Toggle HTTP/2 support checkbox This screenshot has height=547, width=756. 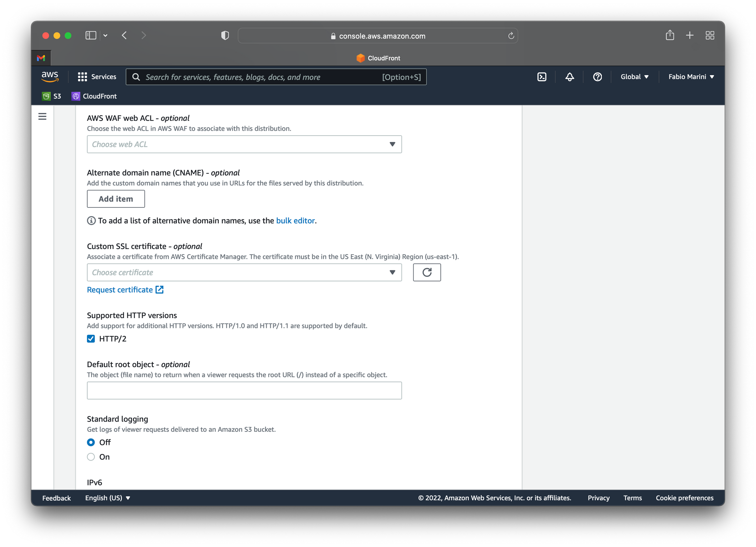91,339
